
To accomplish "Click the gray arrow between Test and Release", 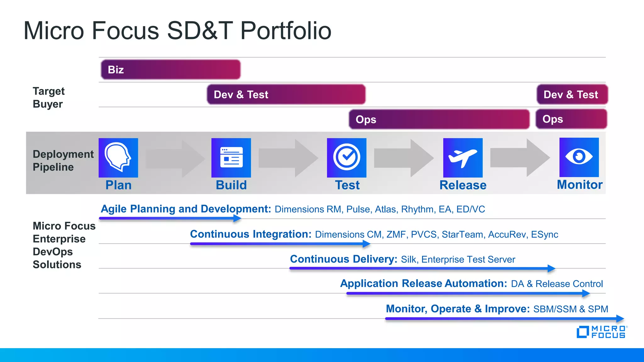I will pos(404,158).
